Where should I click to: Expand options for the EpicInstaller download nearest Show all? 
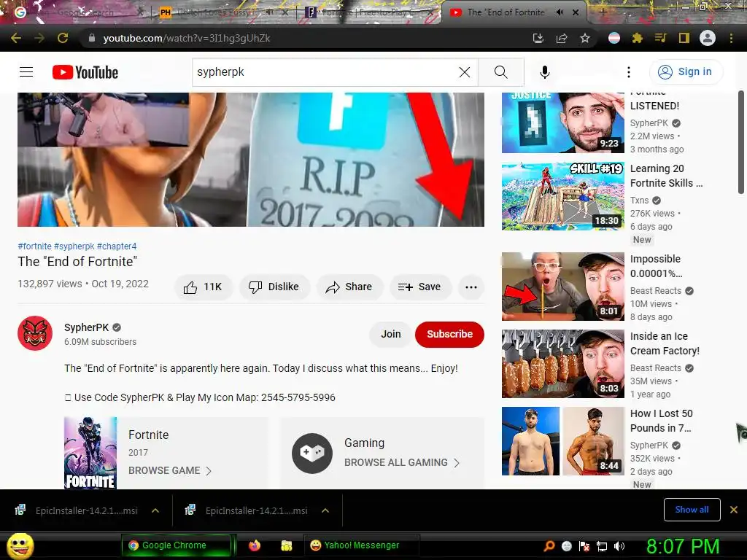(325, 510)
